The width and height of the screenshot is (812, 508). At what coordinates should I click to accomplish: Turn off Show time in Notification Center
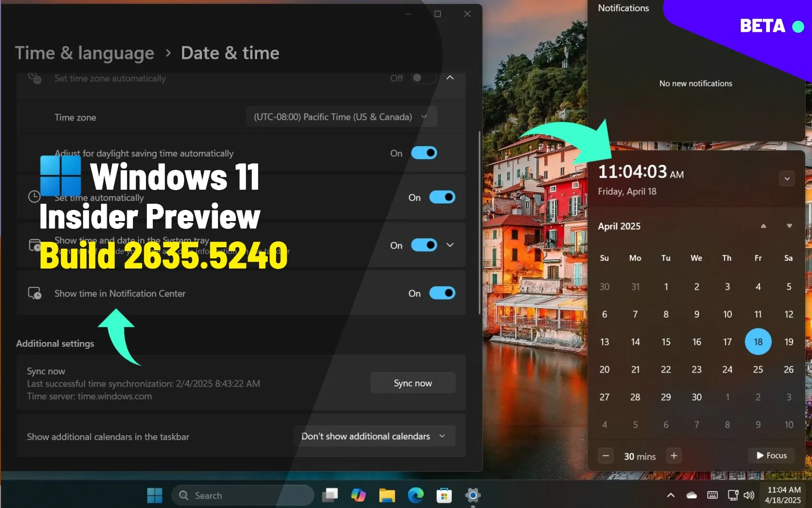(443, 293)
